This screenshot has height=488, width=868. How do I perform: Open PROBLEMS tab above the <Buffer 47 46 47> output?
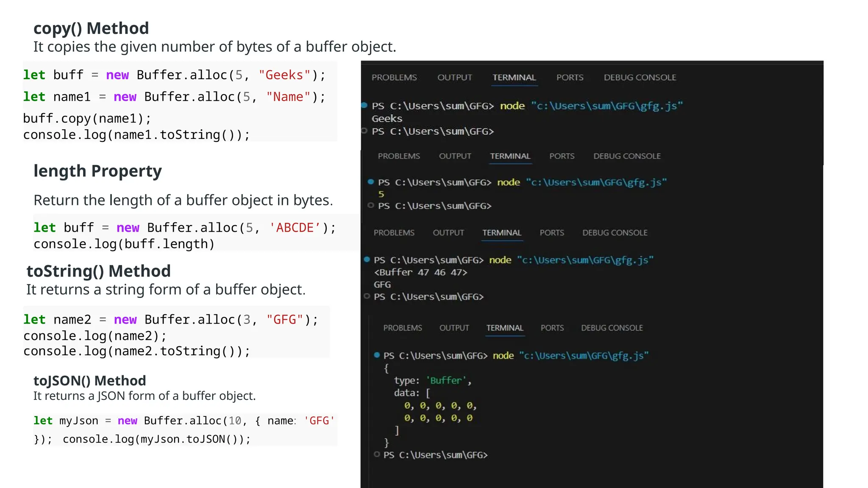click(x=394, y=233)
